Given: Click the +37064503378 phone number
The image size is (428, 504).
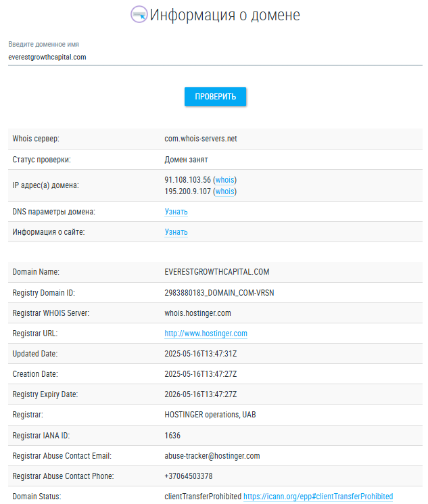Looking at the screenshot, I should pos(188,476).
